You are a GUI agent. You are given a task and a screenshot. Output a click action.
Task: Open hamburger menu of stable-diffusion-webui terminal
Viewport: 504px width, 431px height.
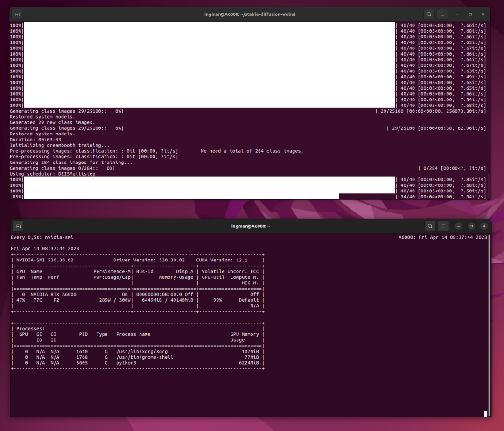443,14
